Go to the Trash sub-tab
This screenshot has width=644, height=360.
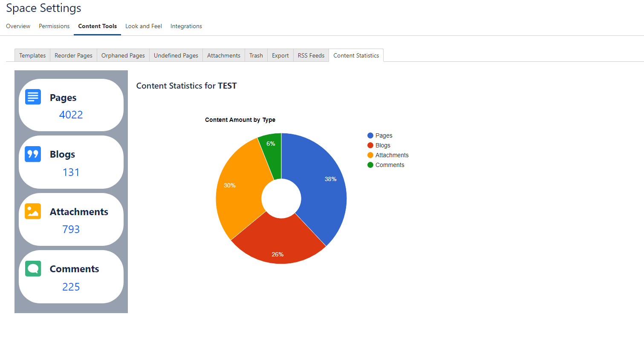[256, 55]
